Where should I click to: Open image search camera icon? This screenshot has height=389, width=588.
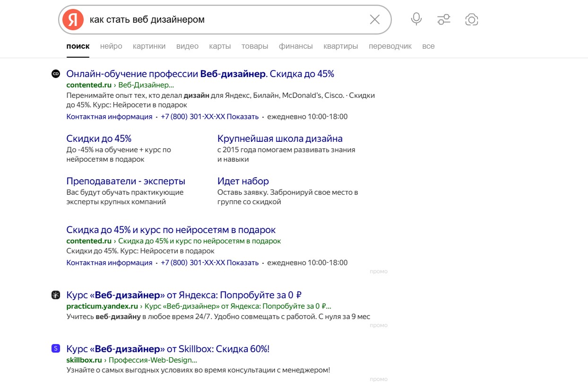pos(472,19)
